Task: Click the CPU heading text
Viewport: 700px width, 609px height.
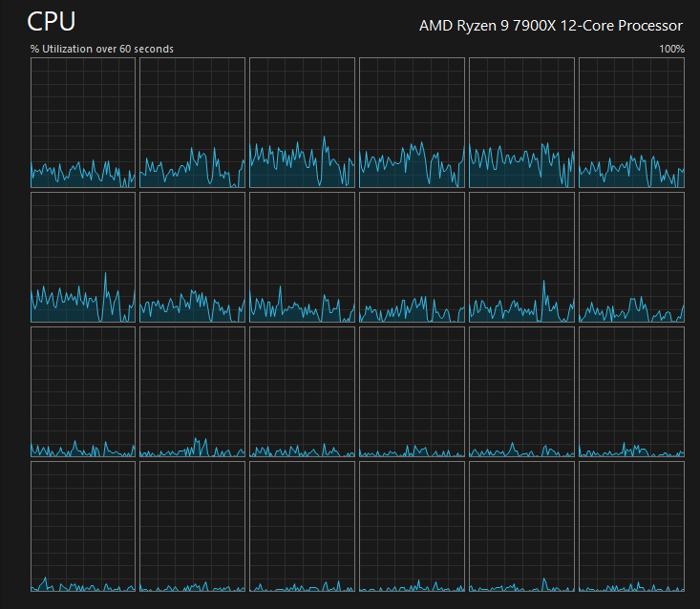Action: pyautogui.click(x=52, y=21)
